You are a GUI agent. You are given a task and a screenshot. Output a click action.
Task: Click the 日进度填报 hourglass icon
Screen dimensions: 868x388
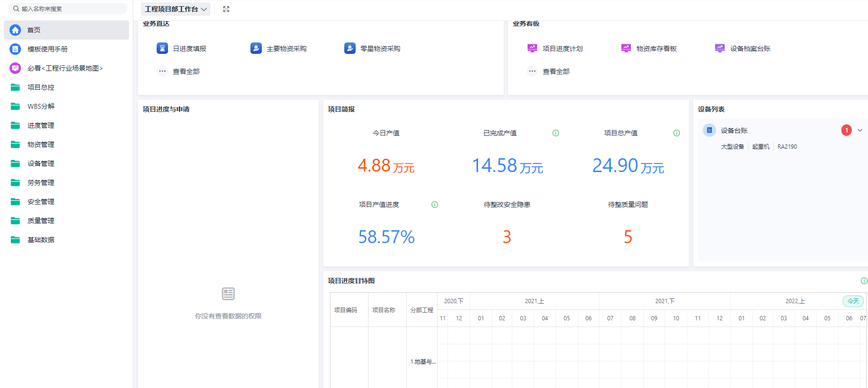click(x=162, y=48)
